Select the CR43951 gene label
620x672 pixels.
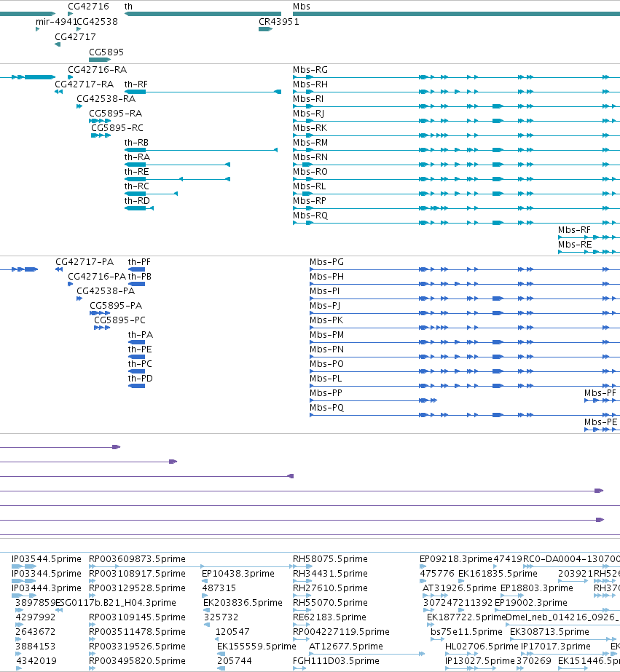pyautogui.click(x=279, y=21)
